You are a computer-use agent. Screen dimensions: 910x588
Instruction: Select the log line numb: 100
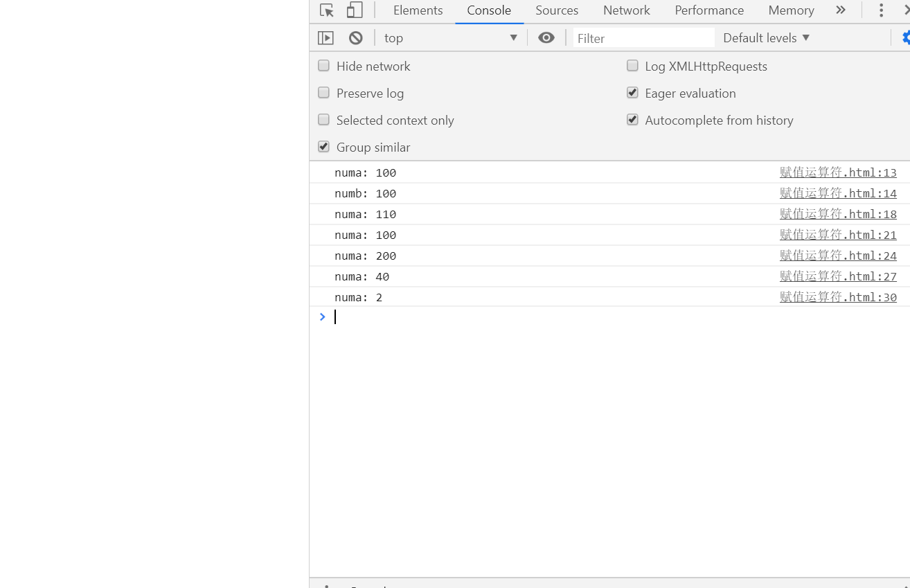point(366,193)
